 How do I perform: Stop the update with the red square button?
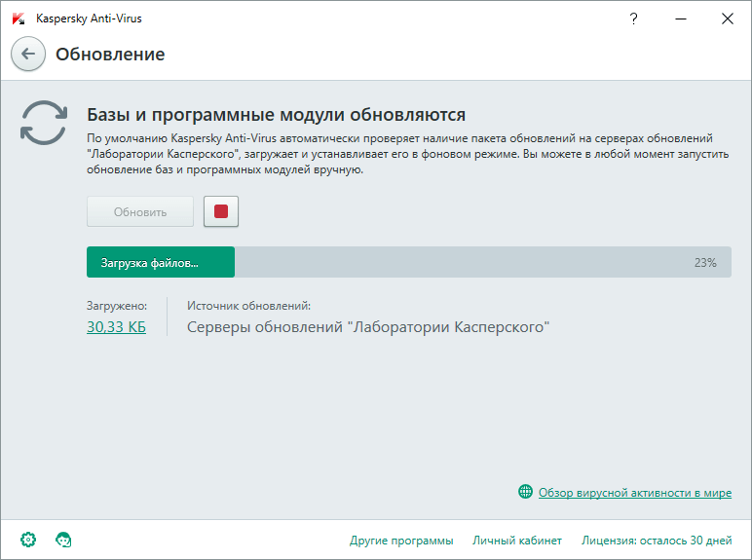pyautogui.click(x=221, y=211)
